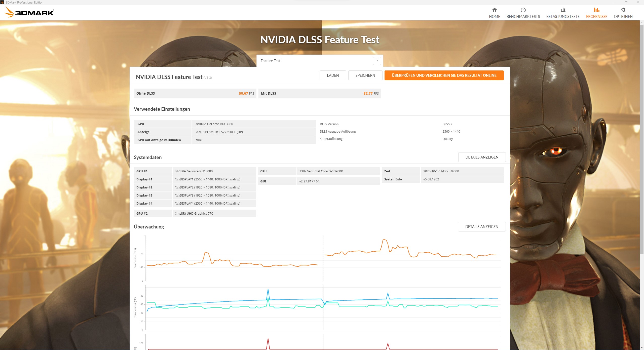The height and width of the screenshot is (350, 644).
Task: Open Belastungsteste bar chart icon
Action: [563, 10]
